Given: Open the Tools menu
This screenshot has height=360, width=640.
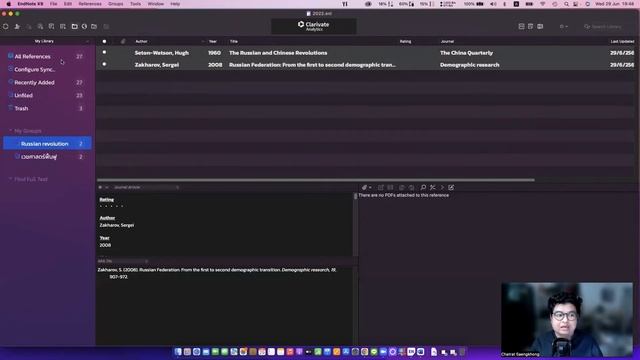Looking at the screenshot, I should [135, 4].
